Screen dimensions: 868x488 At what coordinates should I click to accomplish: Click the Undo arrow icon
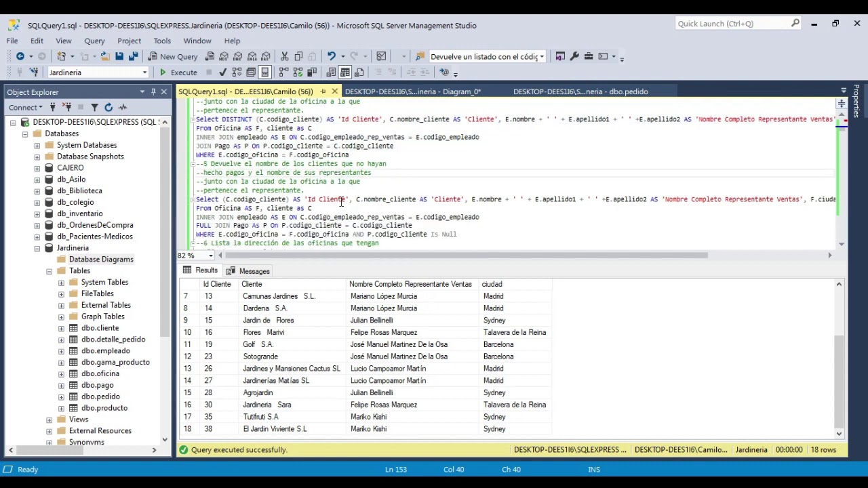(331, 56)
